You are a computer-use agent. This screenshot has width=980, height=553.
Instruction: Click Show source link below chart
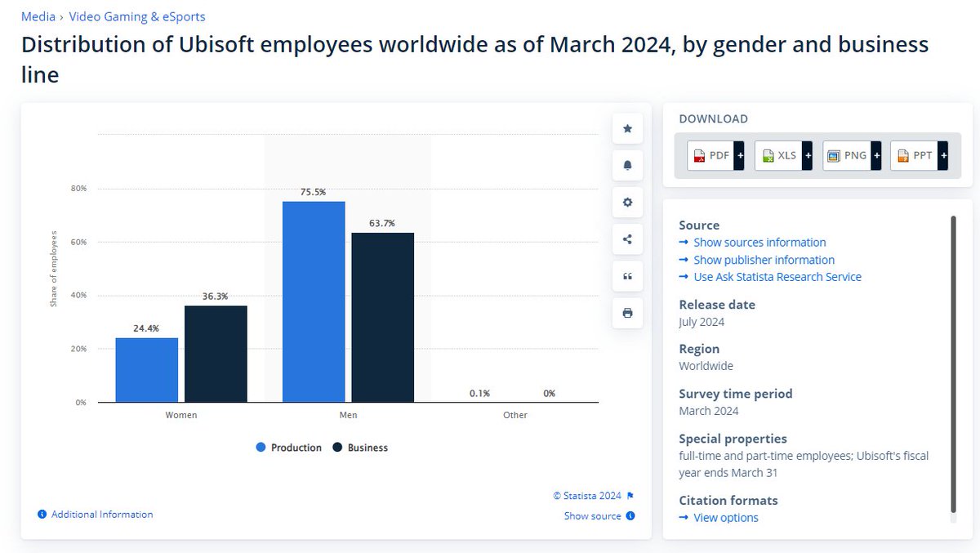tap(592, 516)
